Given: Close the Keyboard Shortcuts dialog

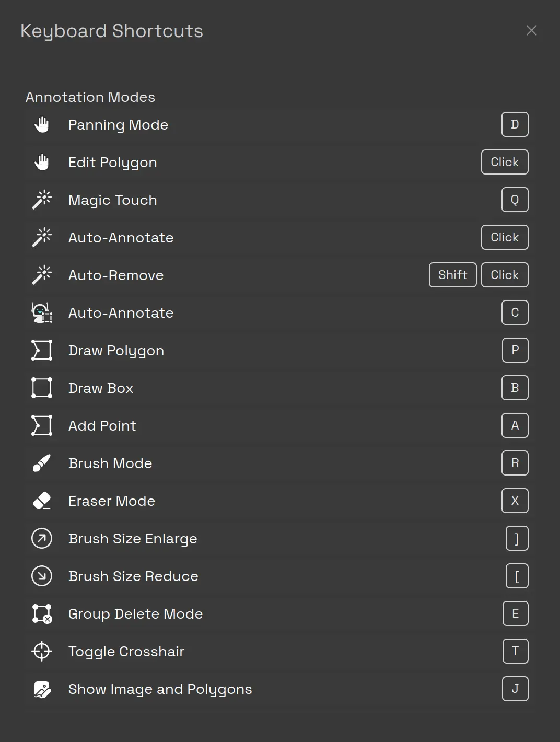Looking at the screenshot, I should pos(531,30).
